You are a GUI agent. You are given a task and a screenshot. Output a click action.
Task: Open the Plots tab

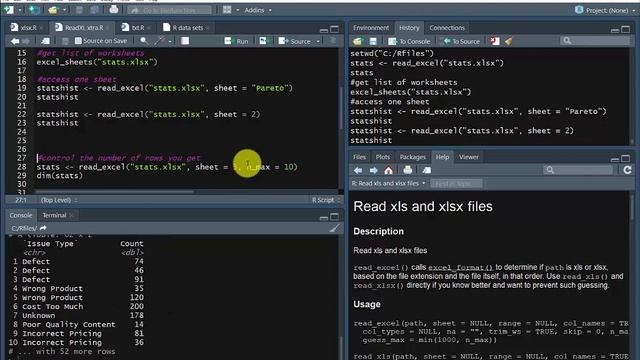pyautogui.click(x=382, y=157)
